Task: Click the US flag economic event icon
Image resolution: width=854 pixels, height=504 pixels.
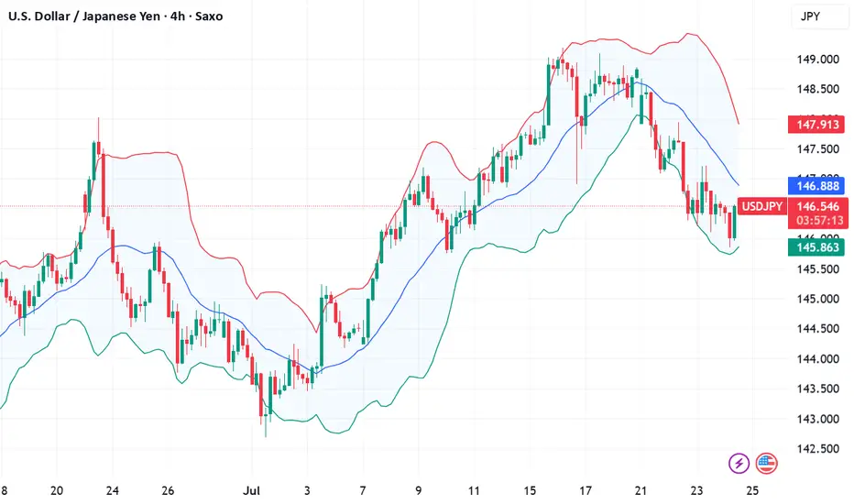Action: (x=766, y=464)
